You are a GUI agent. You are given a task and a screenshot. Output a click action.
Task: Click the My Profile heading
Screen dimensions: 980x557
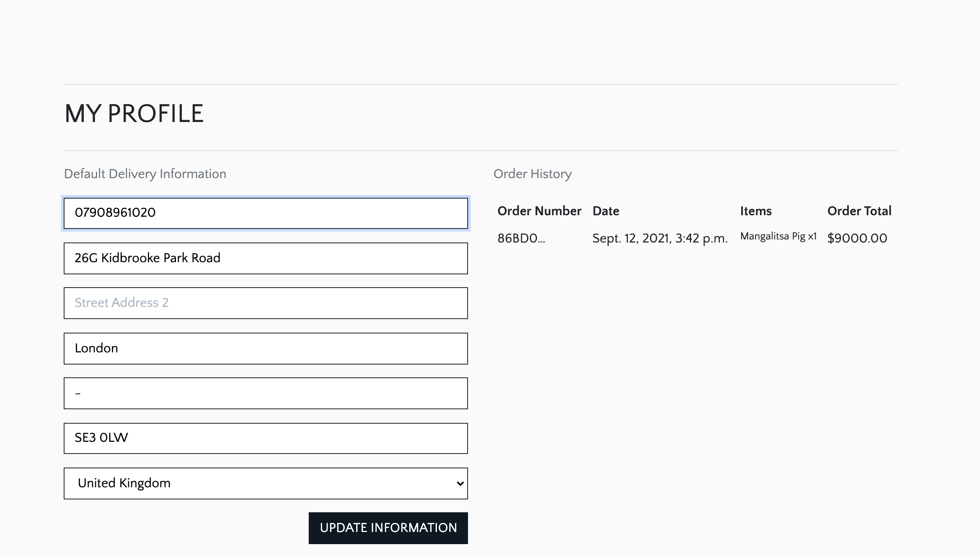(x=134, y=114)
